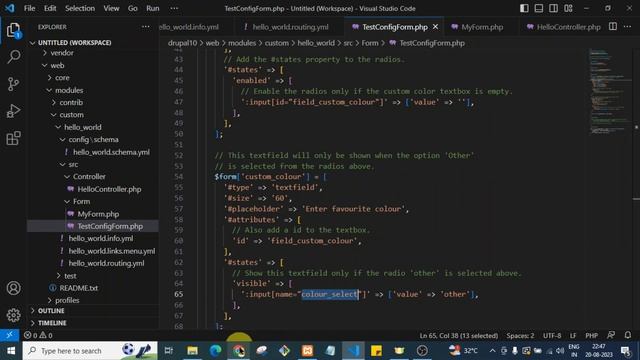This screenshot has width=640, height=360.
Task: Open the Source Control view
Action: tap(13, 84)
